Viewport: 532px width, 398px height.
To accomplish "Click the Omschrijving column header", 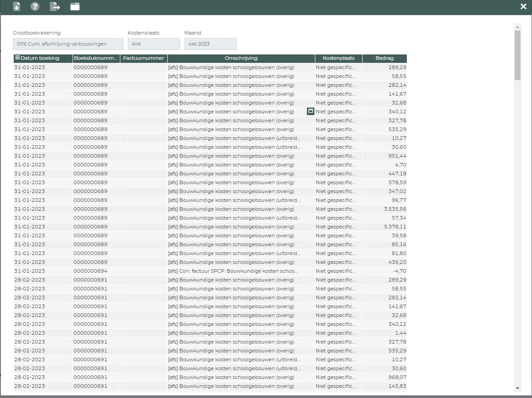I will pos(241,58).
